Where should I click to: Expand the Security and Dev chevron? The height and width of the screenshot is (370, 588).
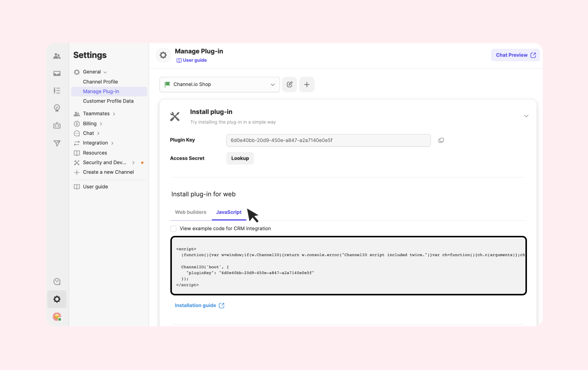click(x=133, y=163)
